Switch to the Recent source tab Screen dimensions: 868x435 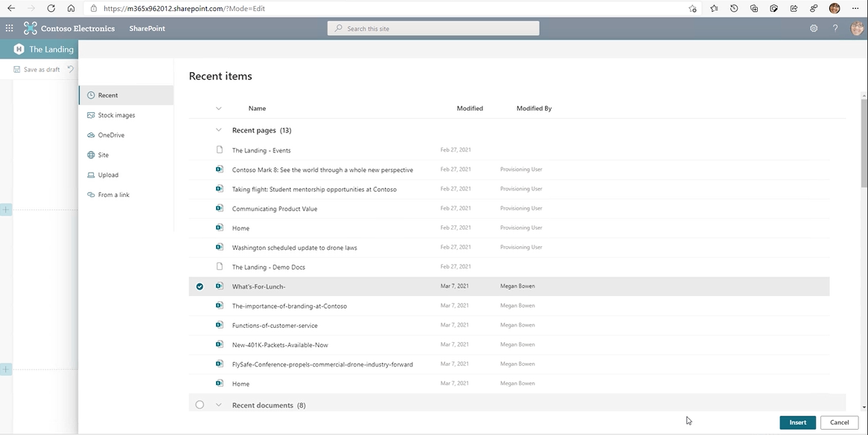pyautogui.click(x=127, y=95)
